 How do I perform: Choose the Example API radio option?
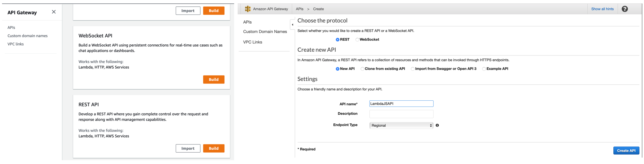tap(484, 69)
